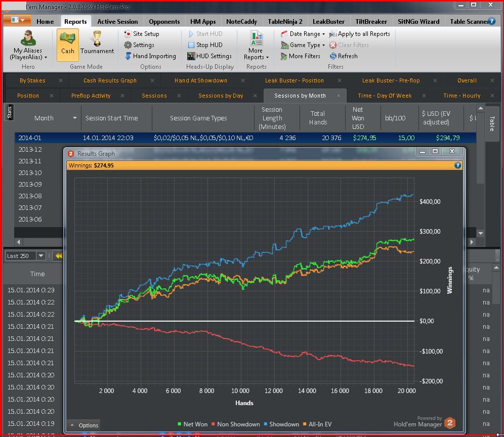
Task: Select the 2013-09 month row
Action: click(x=30, y=184)
